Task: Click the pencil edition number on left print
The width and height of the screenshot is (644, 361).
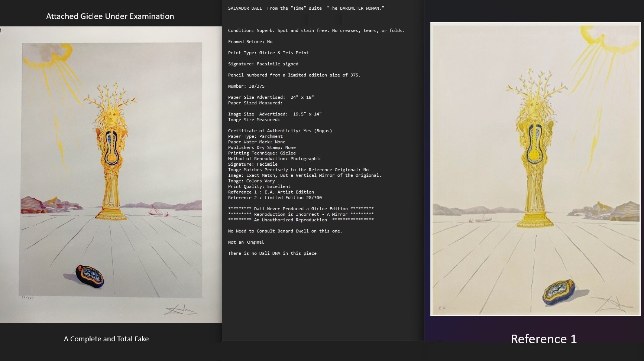Action: 27,297
